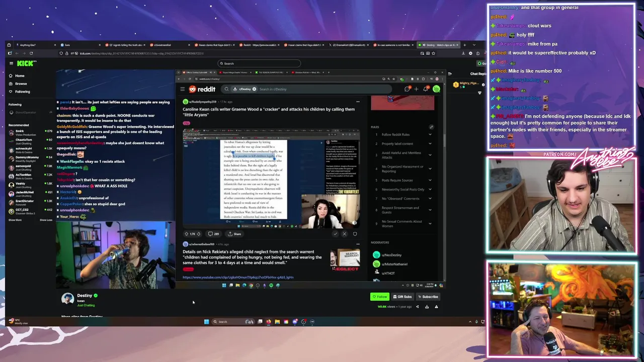Open reddit notifications bell
This screenshot has height=362, width=644.
tap(426, 89)
